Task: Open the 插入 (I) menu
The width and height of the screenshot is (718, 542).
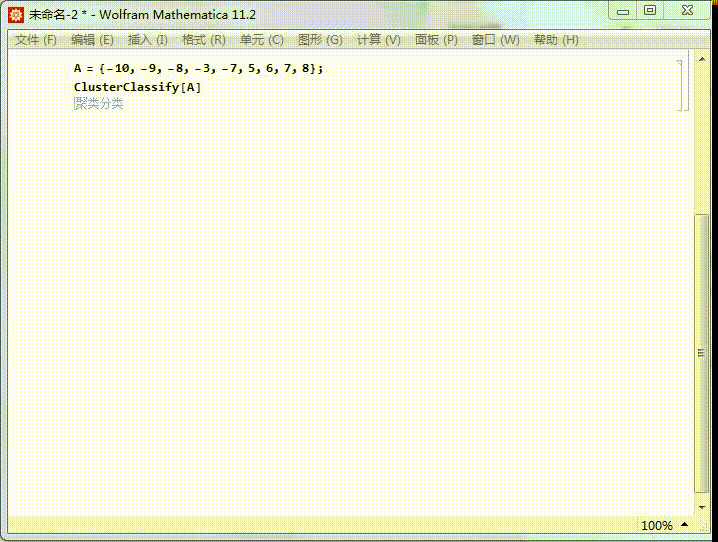Action: [147, 40]
